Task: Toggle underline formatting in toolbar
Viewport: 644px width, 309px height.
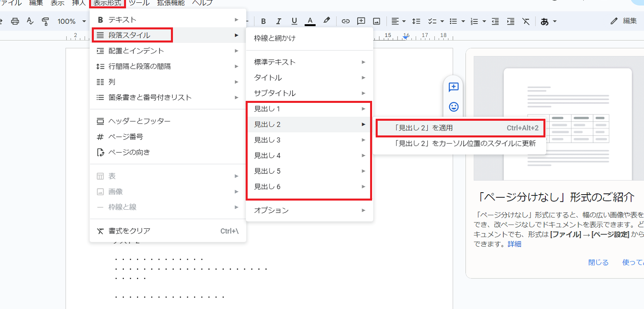Action: point(294,21)
